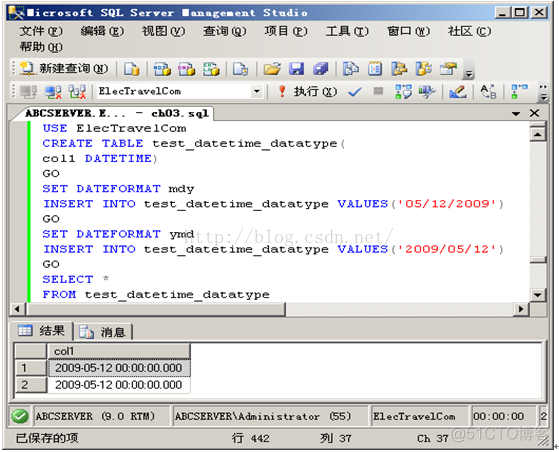This screenshot has height=452, width=559.
Task: Open the Project (项目) menu
Action: (x=286, y=31)
